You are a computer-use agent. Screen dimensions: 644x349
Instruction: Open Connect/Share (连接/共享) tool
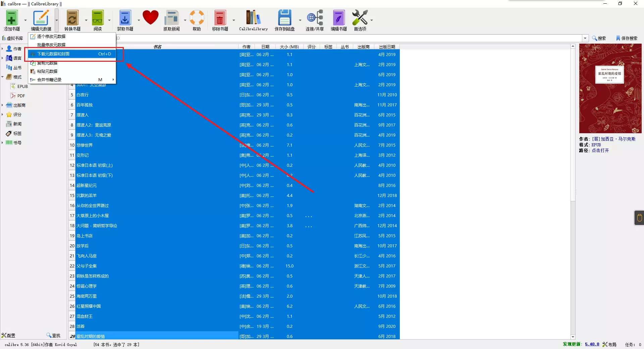click(315, 18)
